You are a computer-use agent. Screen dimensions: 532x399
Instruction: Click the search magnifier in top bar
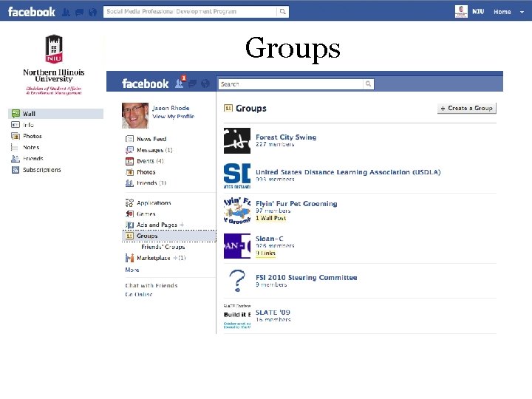click(282, 12)
